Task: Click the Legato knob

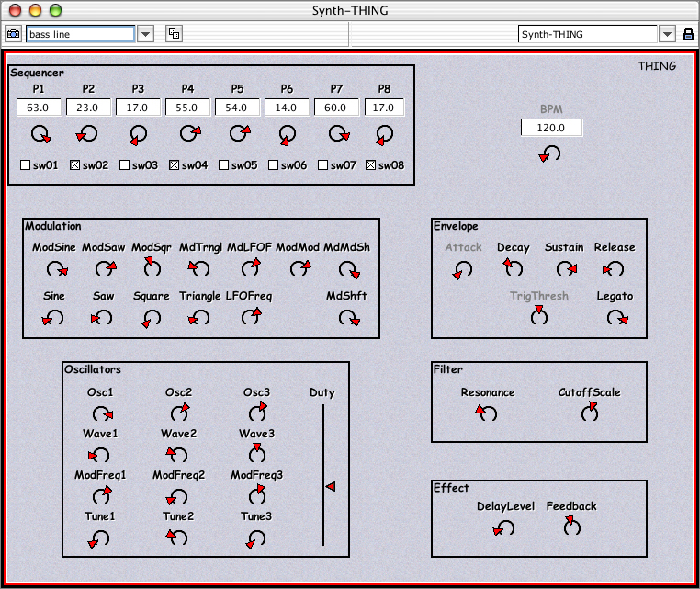Action: (x=617, y=318)
